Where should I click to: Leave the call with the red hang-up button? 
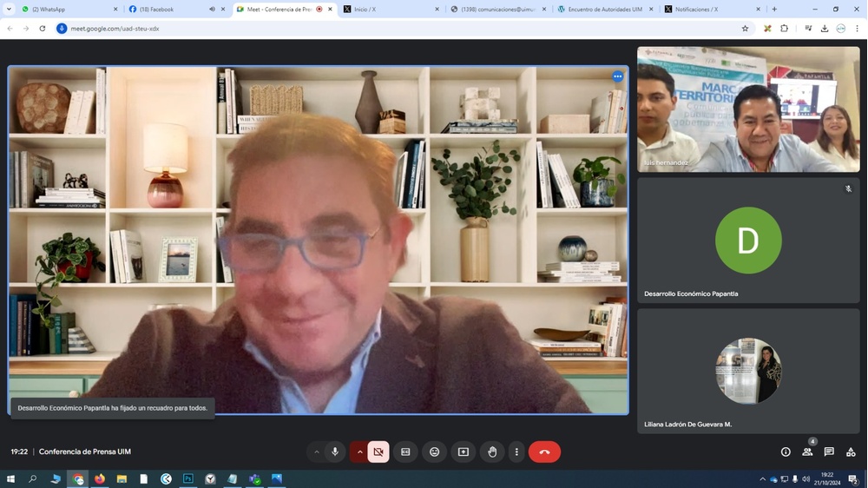[544, 452]
